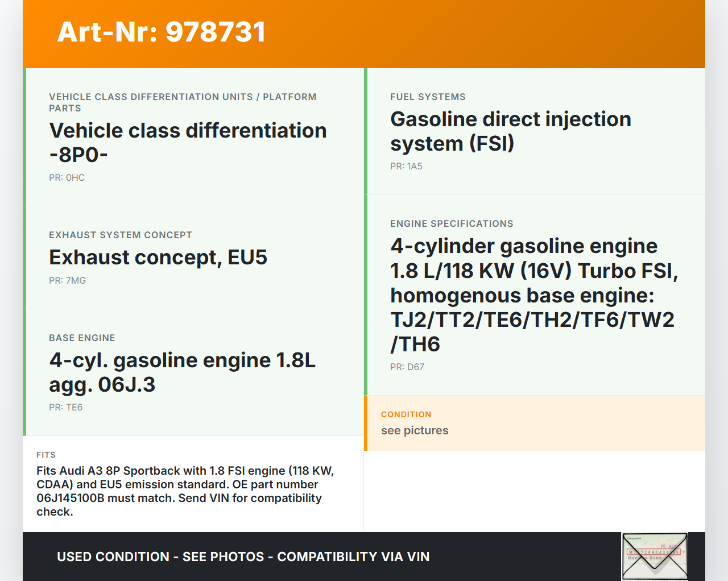Click the Engine Specifications section label
728x581 pixels.
tap(452, 223)
